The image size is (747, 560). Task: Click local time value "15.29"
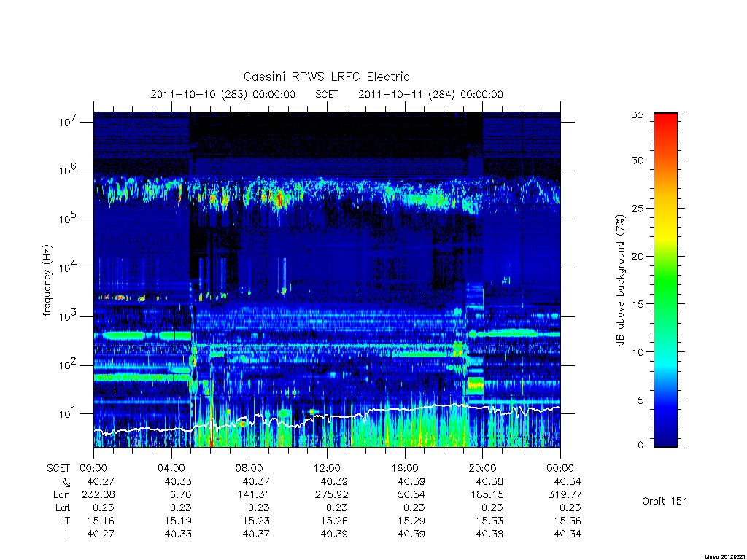point(411,521)
